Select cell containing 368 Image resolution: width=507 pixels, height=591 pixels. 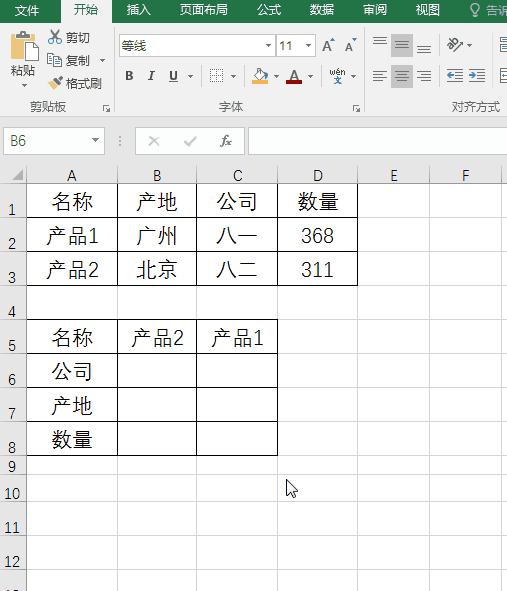click(x=317, y=235)
